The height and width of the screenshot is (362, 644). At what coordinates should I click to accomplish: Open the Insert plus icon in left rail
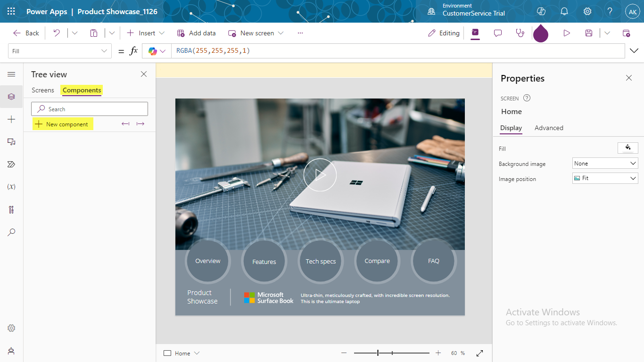click(11, 119)
